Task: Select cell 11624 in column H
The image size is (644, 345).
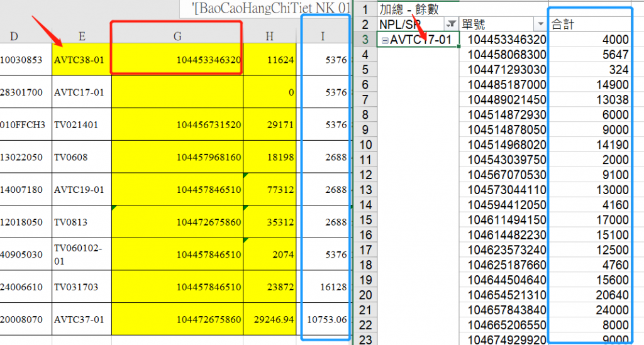Action: click(269, 60)
